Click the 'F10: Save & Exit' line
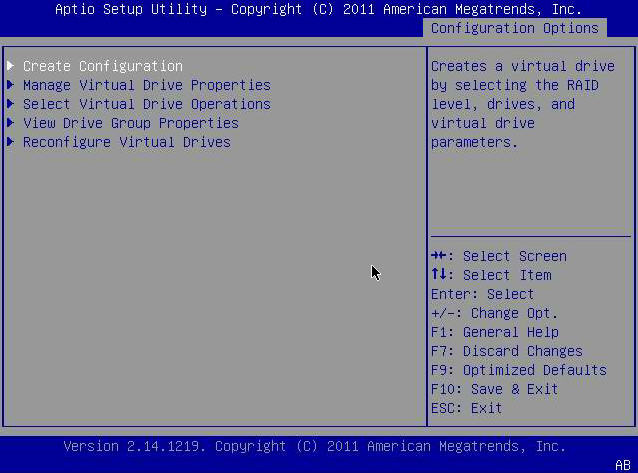The image size is (638, 473). [494, 389]
